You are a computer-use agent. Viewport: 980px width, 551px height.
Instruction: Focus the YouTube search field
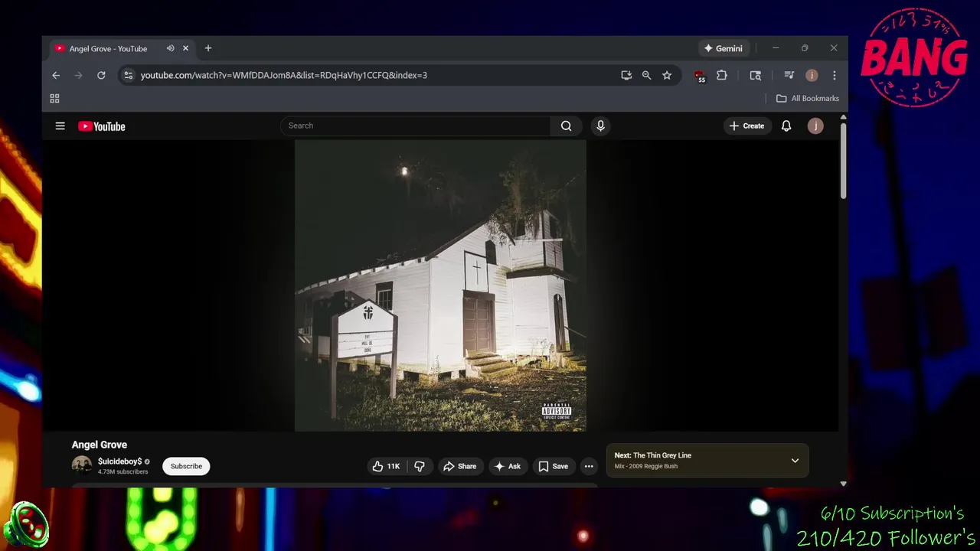pos(416,126)
